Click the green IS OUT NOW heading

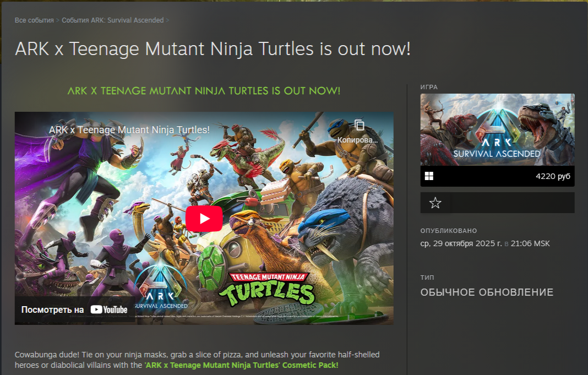(x=204, y=91)
